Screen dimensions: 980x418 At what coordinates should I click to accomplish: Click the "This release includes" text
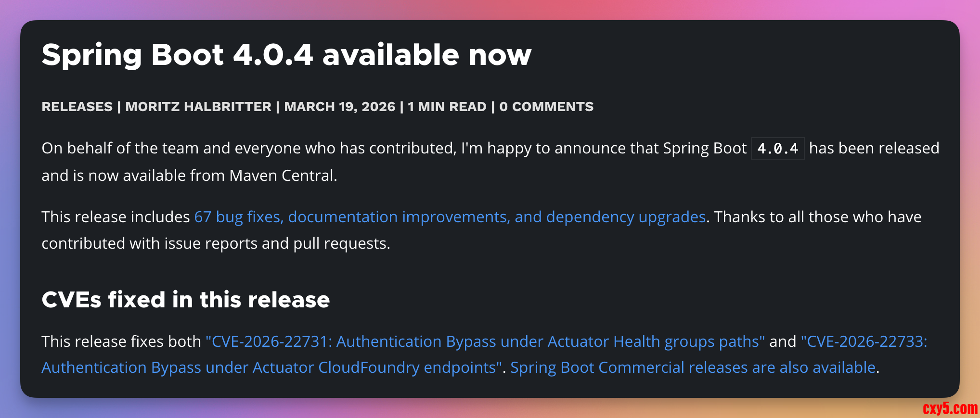[116, 217]
